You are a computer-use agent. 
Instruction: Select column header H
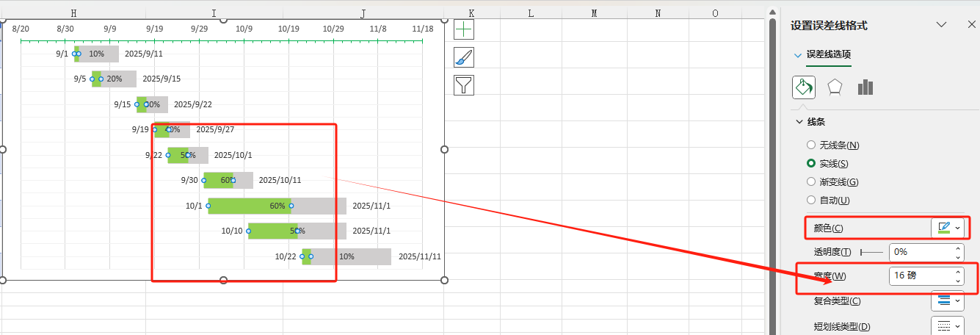coord(73,13)
